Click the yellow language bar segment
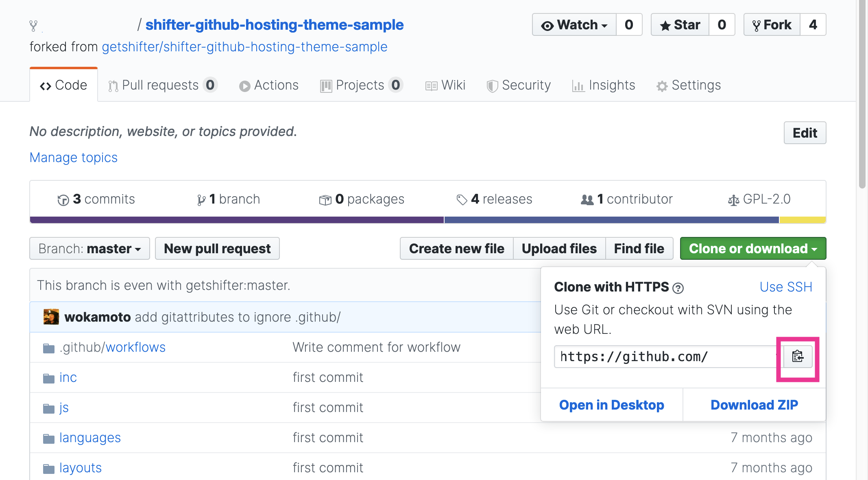This screenshot has width=868, height=480. pos(803,220)
